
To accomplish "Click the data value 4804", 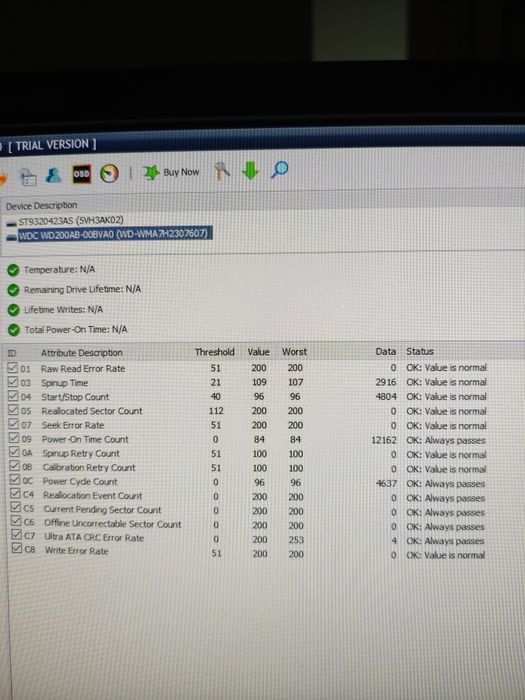I will [386, 396].
